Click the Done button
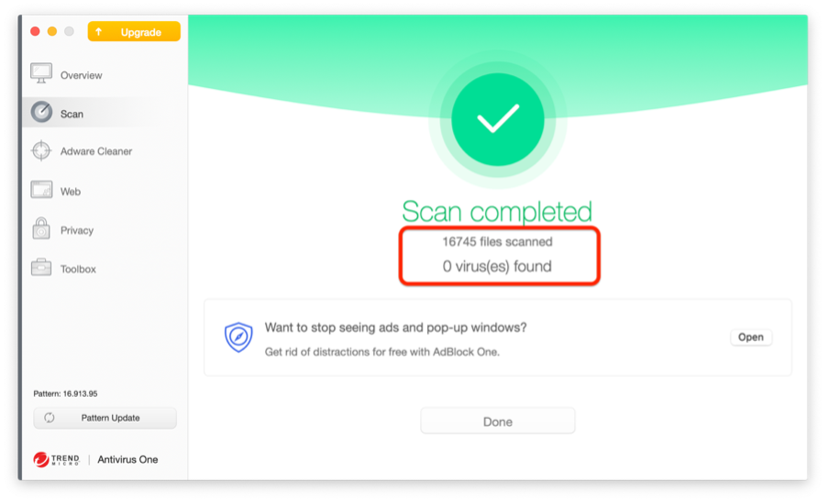Screen dimensions: 829x504 pos(498,421)
